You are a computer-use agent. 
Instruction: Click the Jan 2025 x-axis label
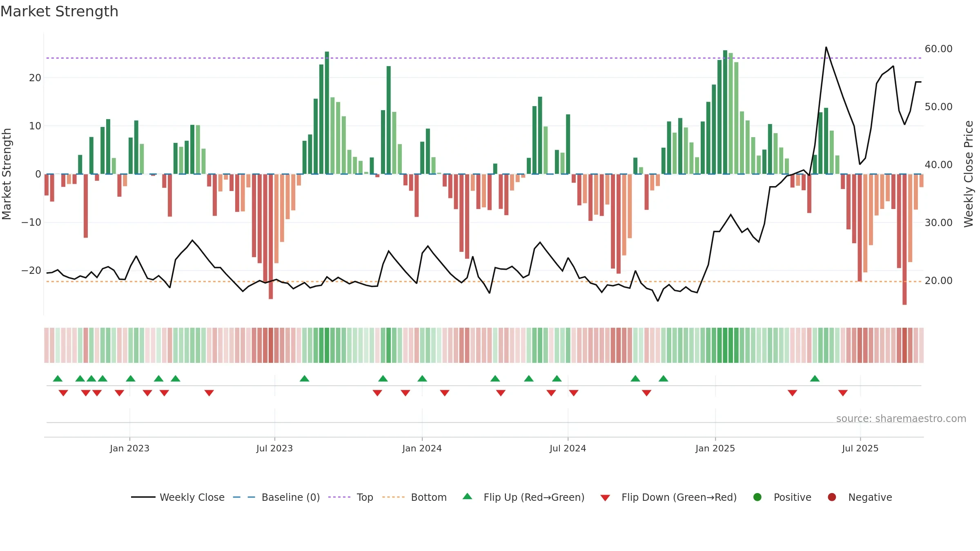click(x=715, y=448)
